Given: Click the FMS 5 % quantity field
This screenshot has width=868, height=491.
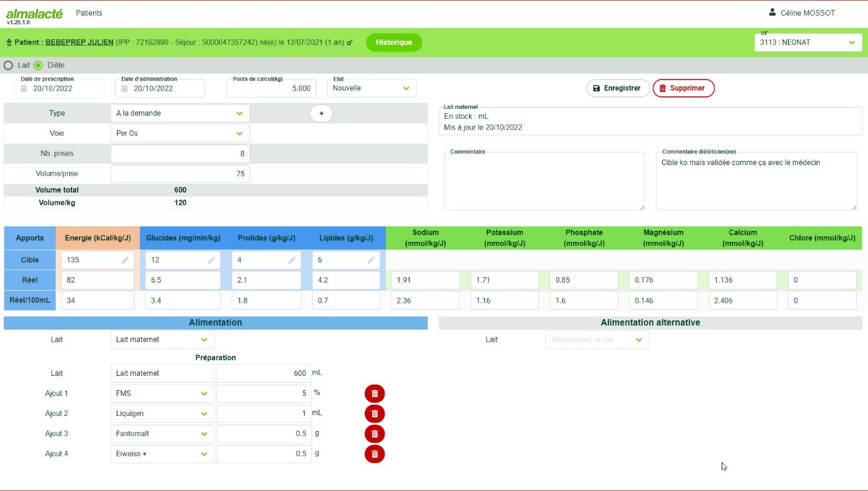Looking at the screenshot, I should pyautogui.click(x=264, y=393).
